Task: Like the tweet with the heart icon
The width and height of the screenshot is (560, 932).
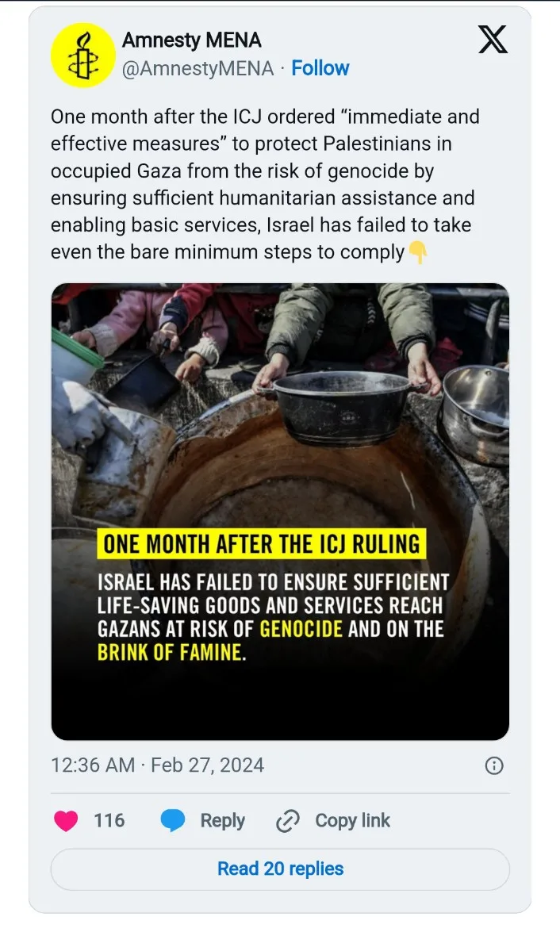Action: click(66, 821)
